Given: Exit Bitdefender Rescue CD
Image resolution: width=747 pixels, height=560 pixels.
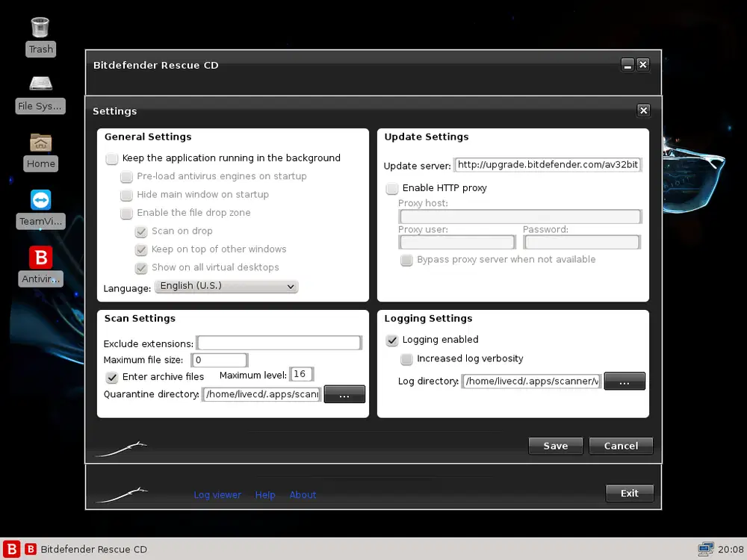Looking at the screenshot, I should click(629, 494).
